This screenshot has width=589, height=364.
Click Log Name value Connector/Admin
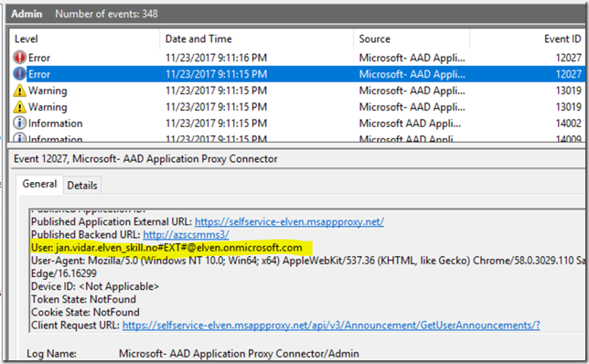click(239, 353)
